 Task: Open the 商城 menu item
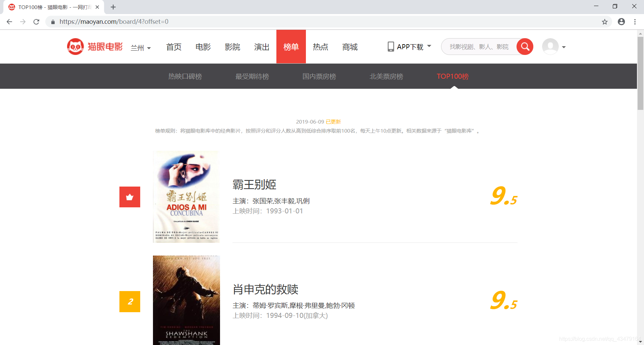pos(350,47)
